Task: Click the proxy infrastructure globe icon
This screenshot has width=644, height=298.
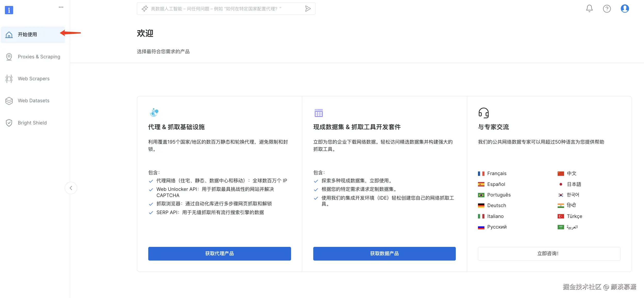Action: point(154,113)
